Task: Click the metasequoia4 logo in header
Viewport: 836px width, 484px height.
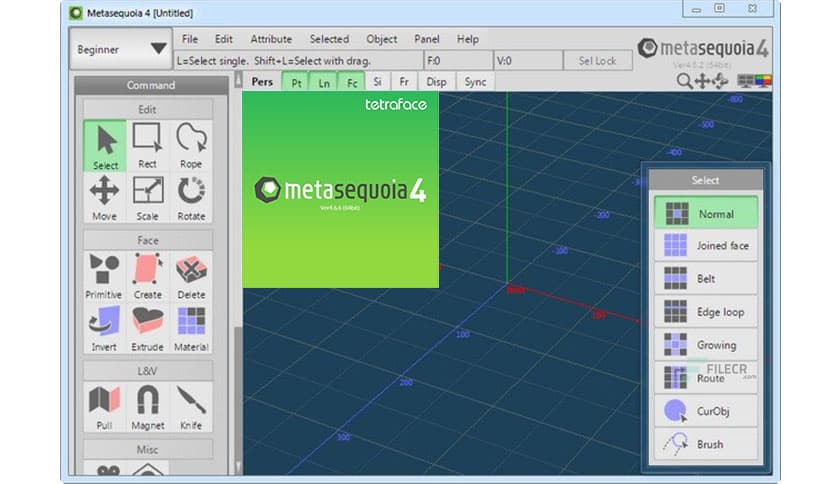Action: 703,49
